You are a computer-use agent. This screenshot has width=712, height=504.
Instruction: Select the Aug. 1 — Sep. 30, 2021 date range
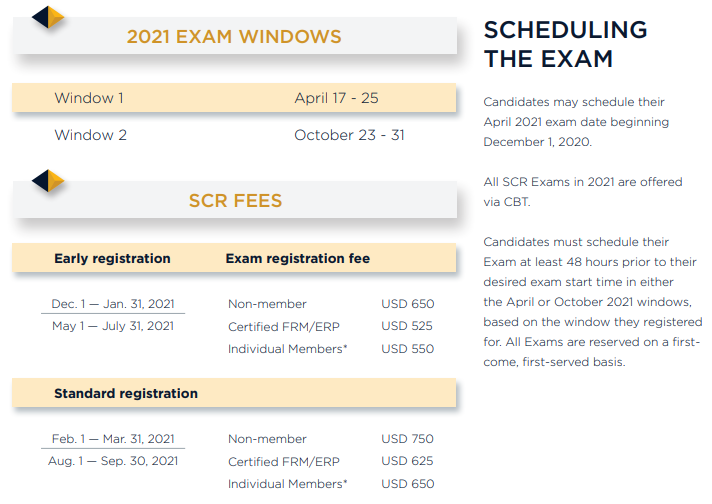pos(113,461)
